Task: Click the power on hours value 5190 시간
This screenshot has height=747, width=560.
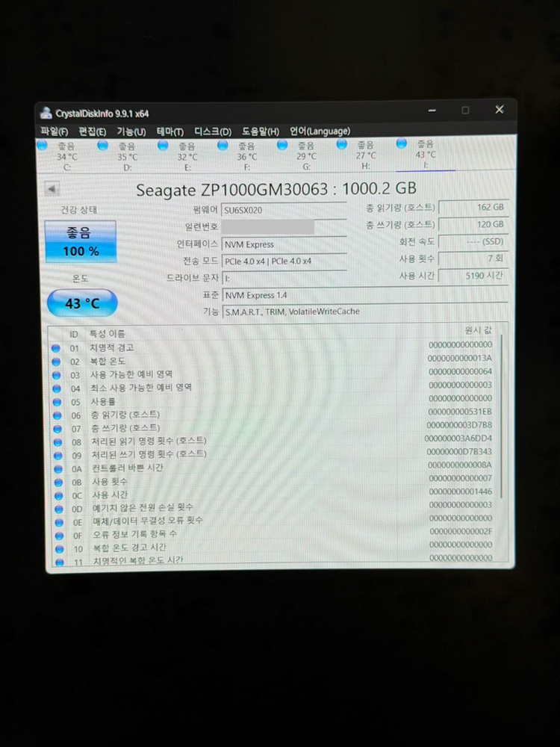Action: [x=473, y=276]
